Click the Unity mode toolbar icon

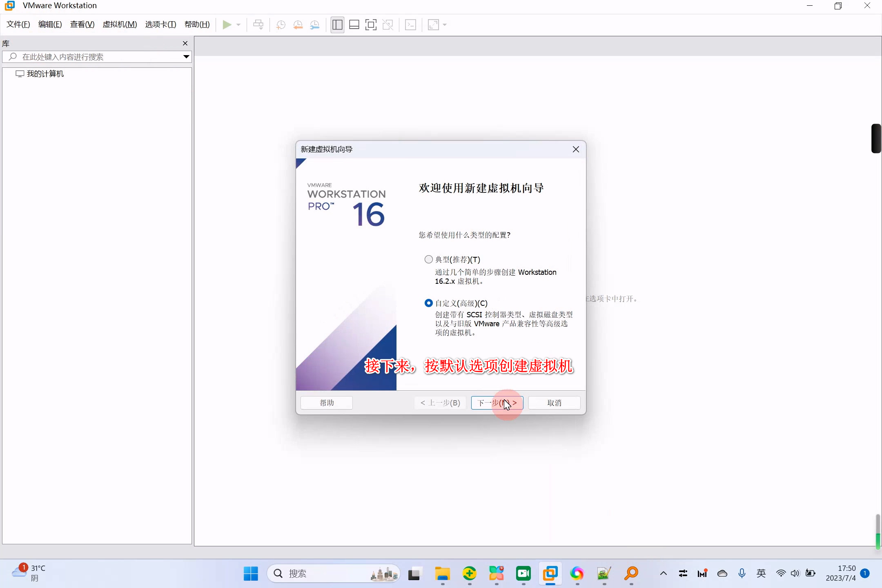388,24
